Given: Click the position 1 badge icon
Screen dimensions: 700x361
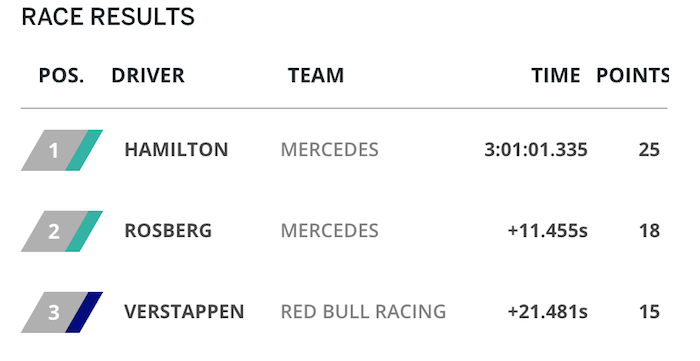Looking at the screenshot, I should [x=62, y=150].
